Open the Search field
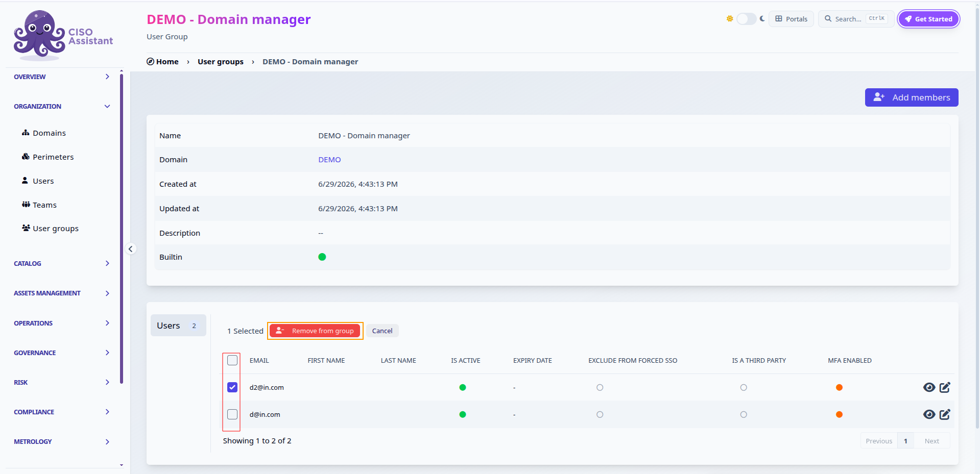 [x=856, y=19]
